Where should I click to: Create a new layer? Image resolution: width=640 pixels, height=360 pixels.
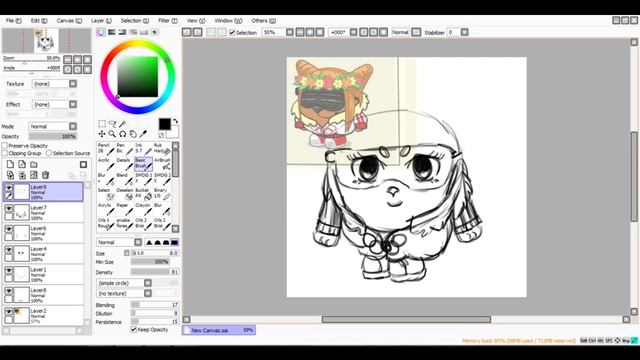tap(10, 164)
